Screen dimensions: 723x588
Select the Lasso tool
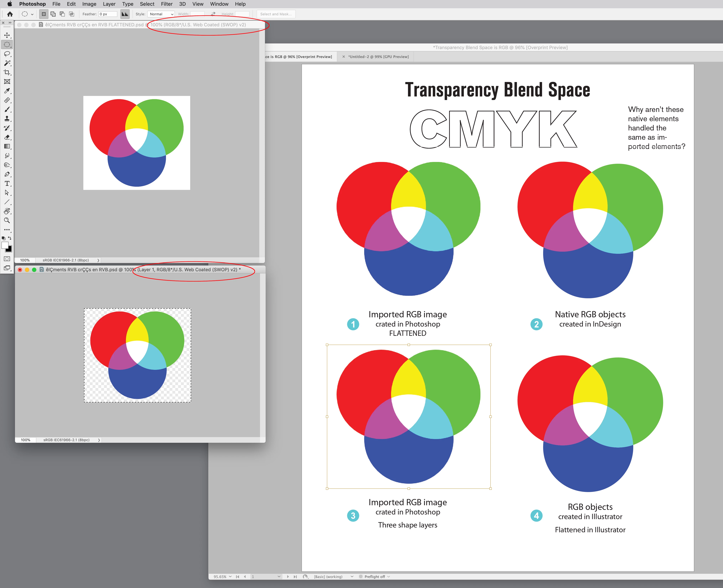point(7,54)
